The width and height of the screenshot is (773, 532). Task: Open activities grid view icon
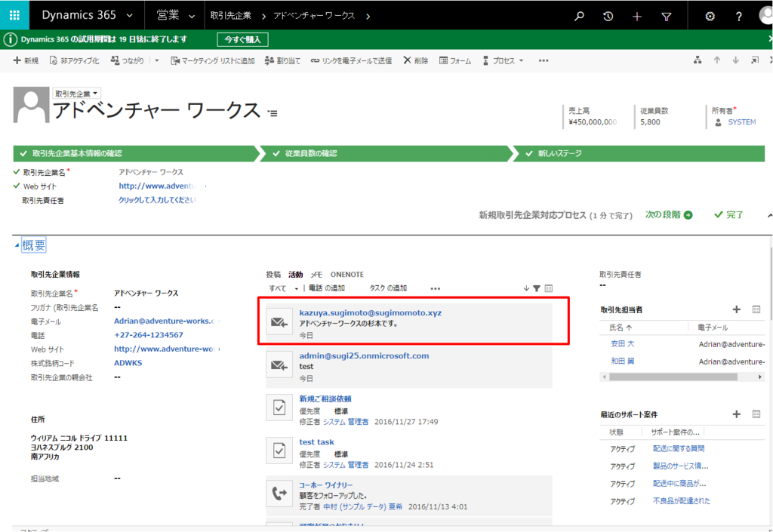click(x=549, y=288)
